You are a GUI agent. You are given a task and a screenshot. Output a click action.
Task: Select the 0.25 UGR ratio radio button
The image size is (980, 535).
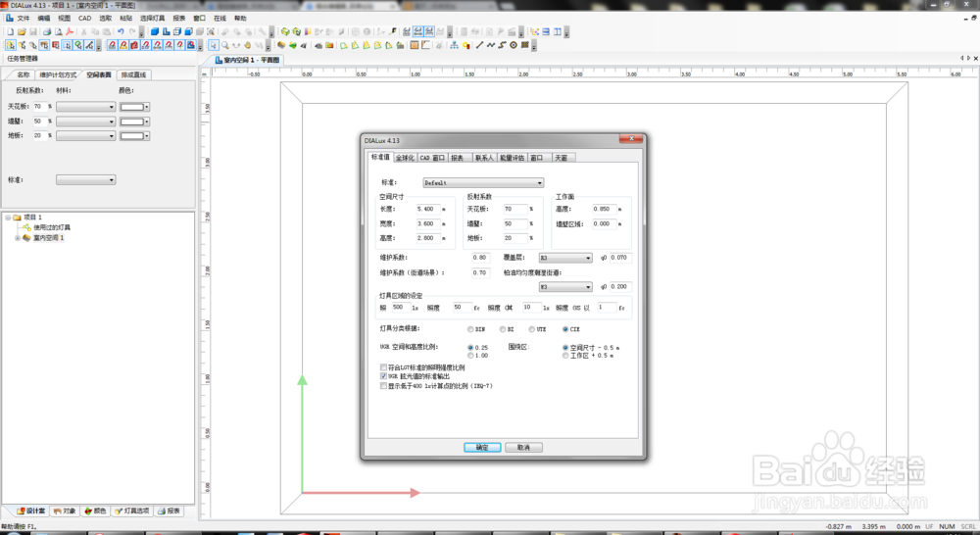[x=470, y=348]
